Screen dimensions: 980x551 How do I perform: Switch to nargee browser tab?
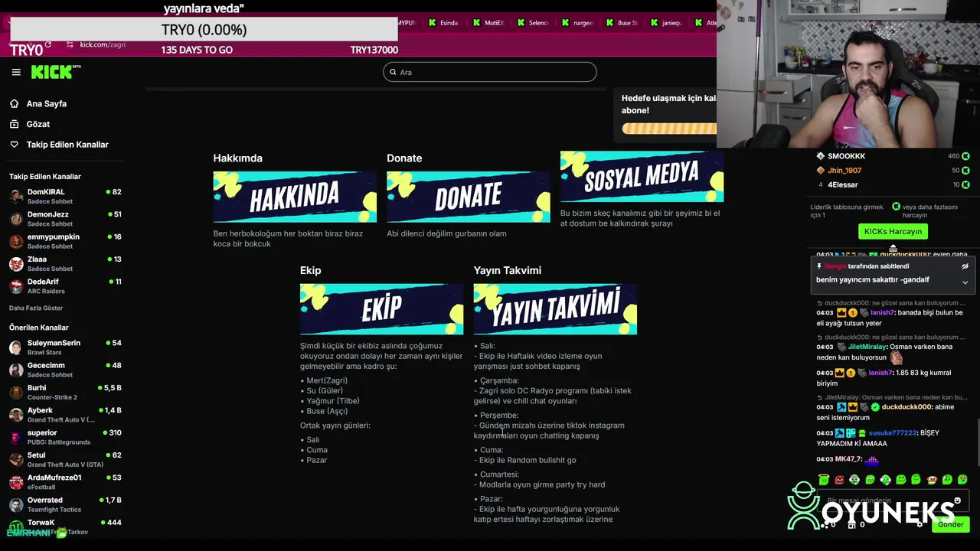coord(577,23)
